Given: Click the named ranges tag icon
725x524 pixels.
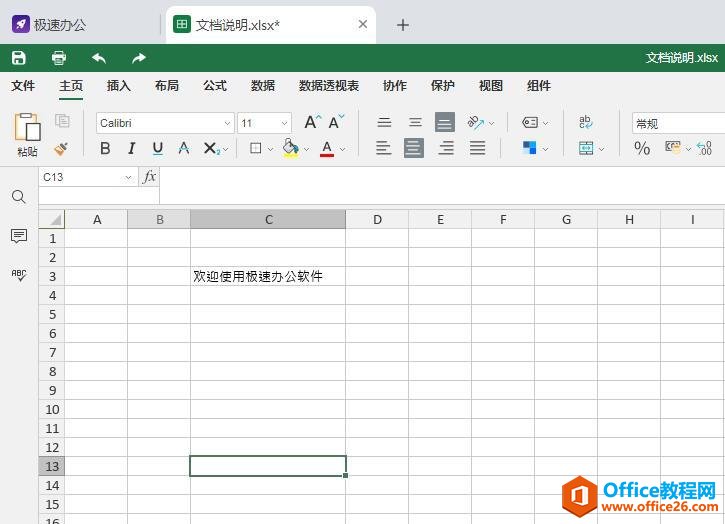Looking at the screenshot, I should pyautogui.click(x=529, y=122).
